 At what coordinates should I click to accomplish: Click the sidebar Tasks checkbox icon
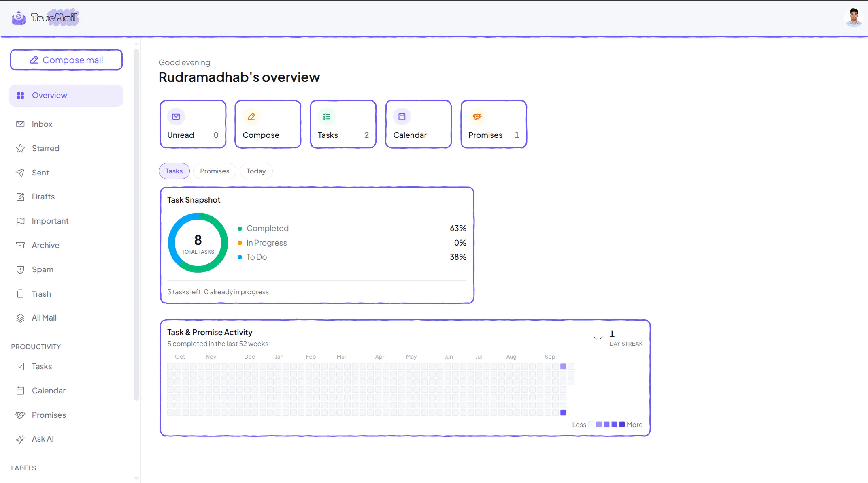tap(20, 366)
